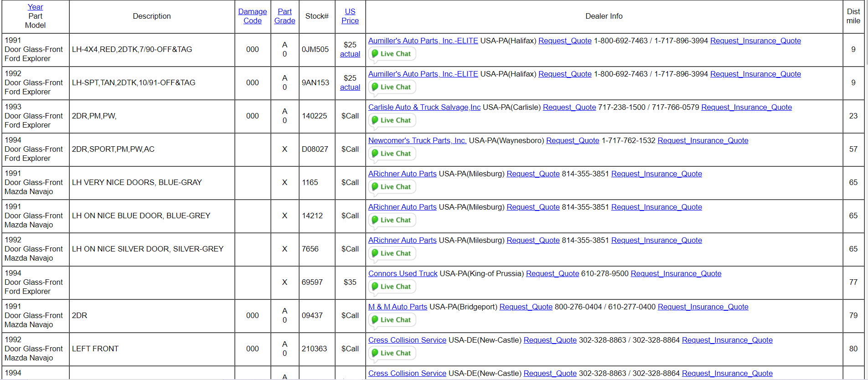868x380 pixels.
Task: Request insurance quote for stock 9AN153
Action: (x=755, y=74)
